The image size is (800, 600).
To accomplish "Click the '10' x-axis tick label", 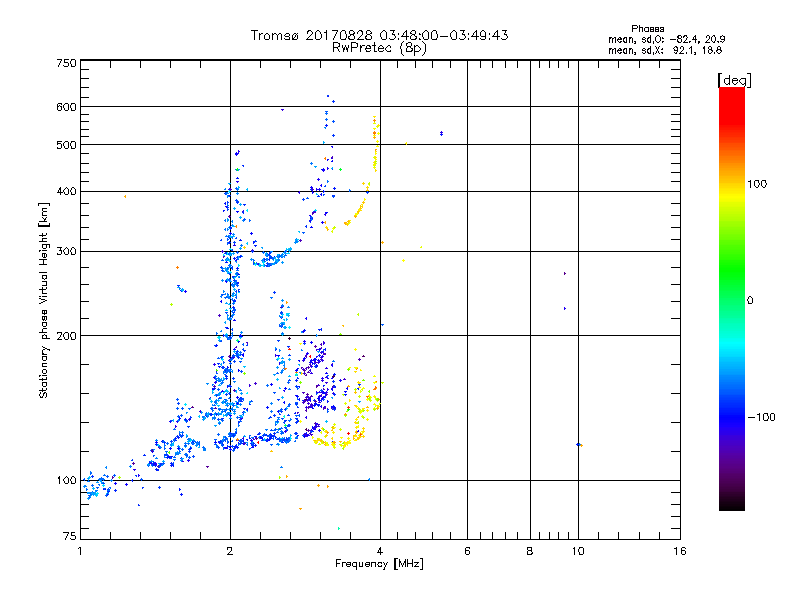I will pos(578,551).
